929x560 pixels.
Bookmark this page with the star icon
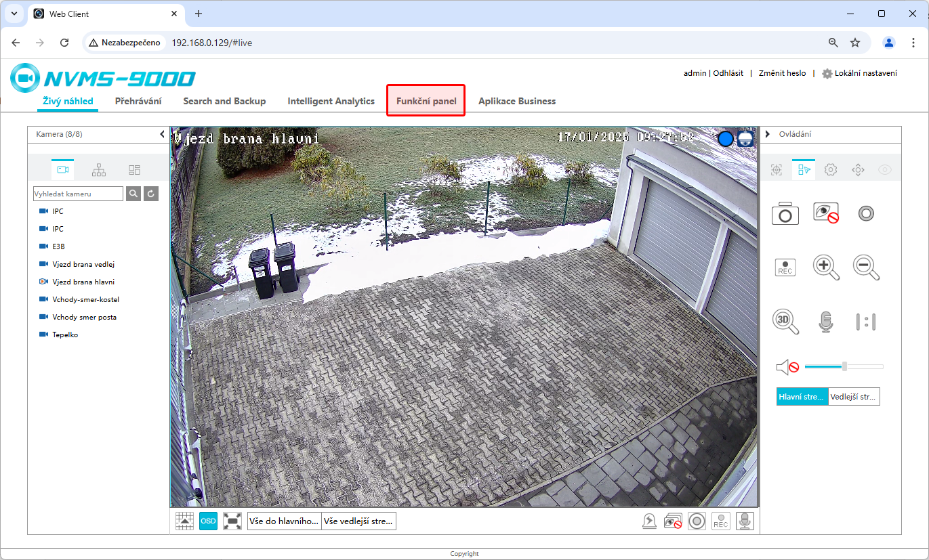pyautogui.click(x=855, y=43)
